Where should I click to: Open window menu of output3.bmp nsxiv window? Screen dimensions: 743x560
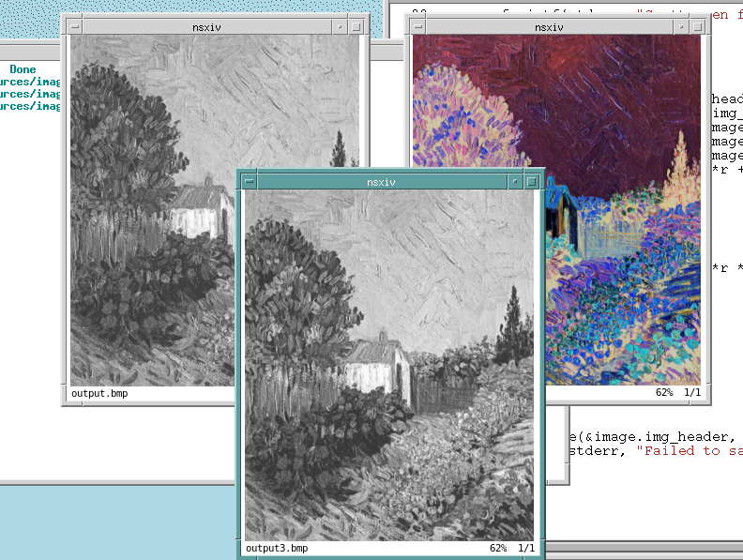tap(250, 181)
